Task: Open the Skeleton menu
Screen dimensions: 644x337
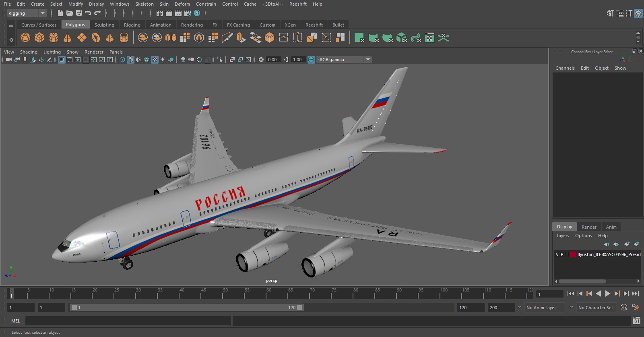Action: tap(144, 4)
